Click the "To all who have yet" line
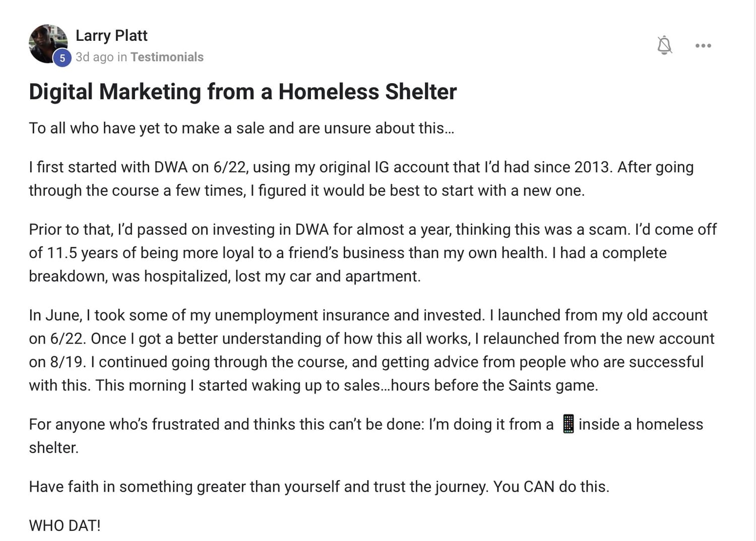Screen dimensions: 756x541 pyautogui.click(x=241, y=128)
